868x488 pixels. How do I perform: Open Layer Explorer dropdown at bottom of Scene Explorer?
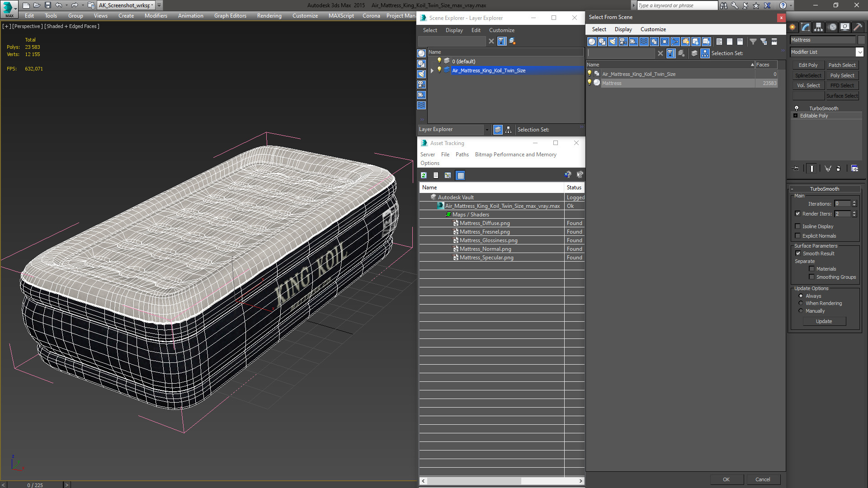point(486,130)
